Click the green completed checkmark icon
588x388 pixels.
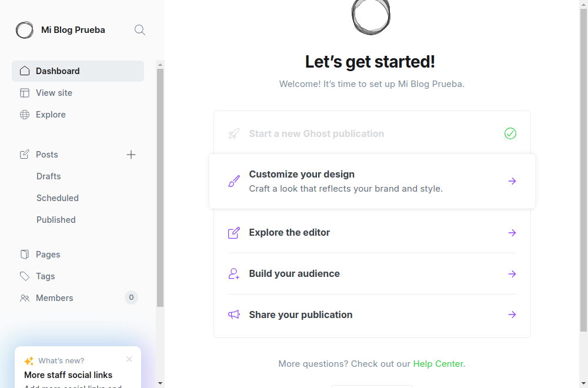coord(510,133)
